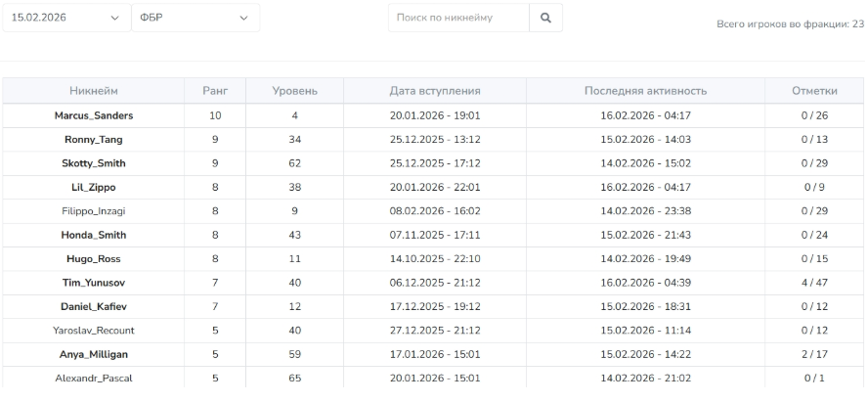Sort by the Никнейм column header
Viewport: 868px width, 402px height.
[x=94, y=91]
